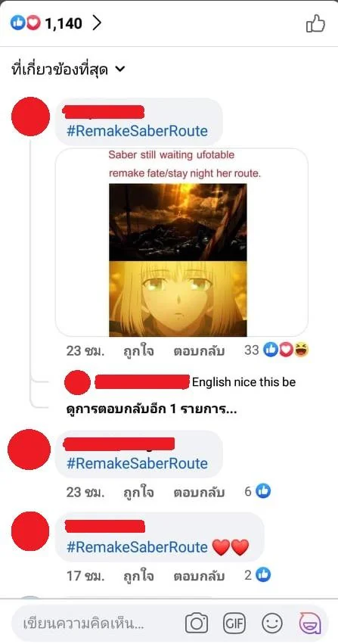The image size is (338, 644).
Task: Open #RemakeSaberRoute hashtag with red hearts
Action: [x=137, y=547]
